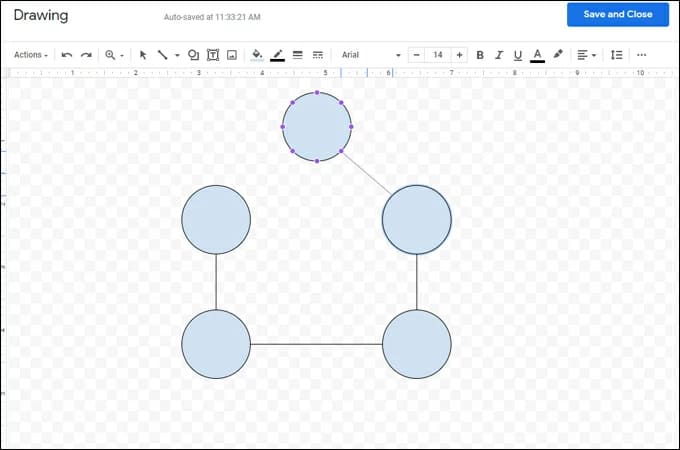680x450 pixels.
Task: Open the Arial font dropdown
Action: tap(371, 55)
